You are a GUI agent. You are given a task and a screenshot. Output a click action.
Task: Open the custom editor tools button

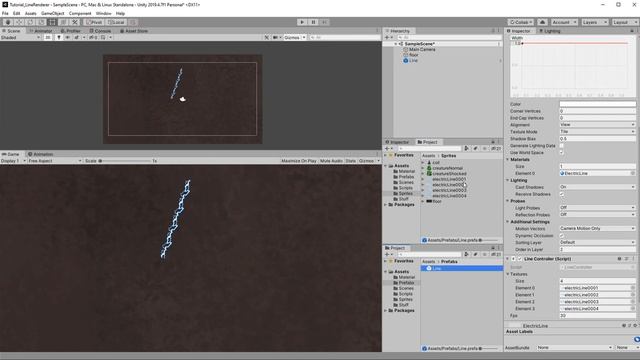74,22
